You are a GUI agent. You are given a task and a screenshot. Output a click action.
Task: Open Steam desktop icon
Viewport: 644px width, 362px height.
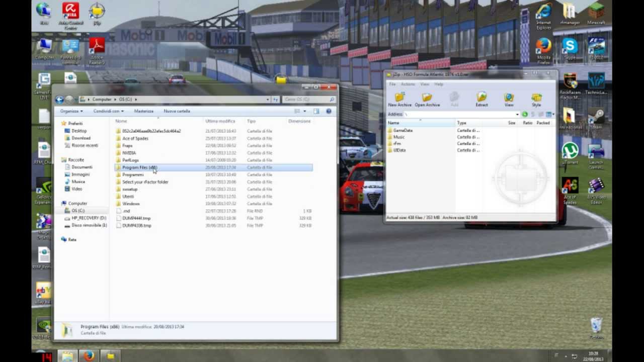(x=596, y=119)
